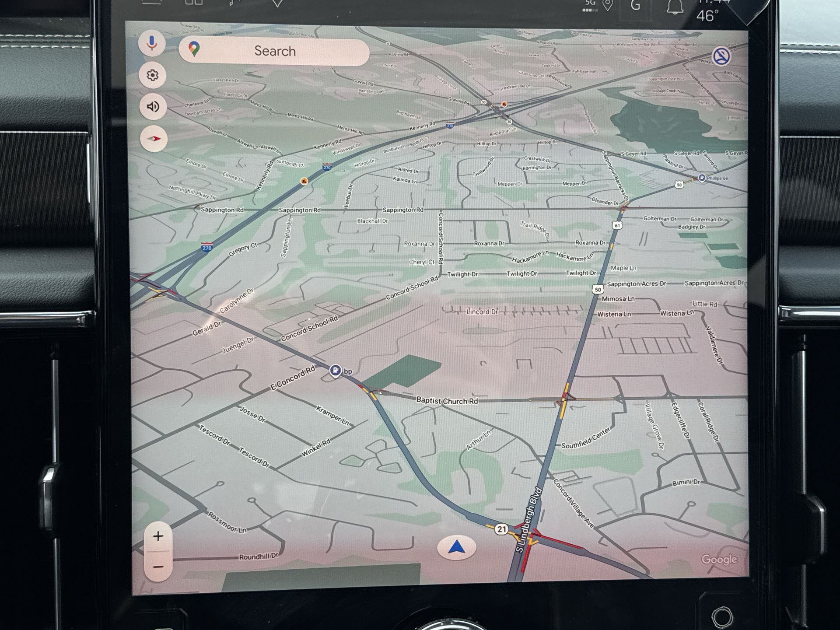
Task: Select the bp gas station marker
Action: click(x=336, y=371)
